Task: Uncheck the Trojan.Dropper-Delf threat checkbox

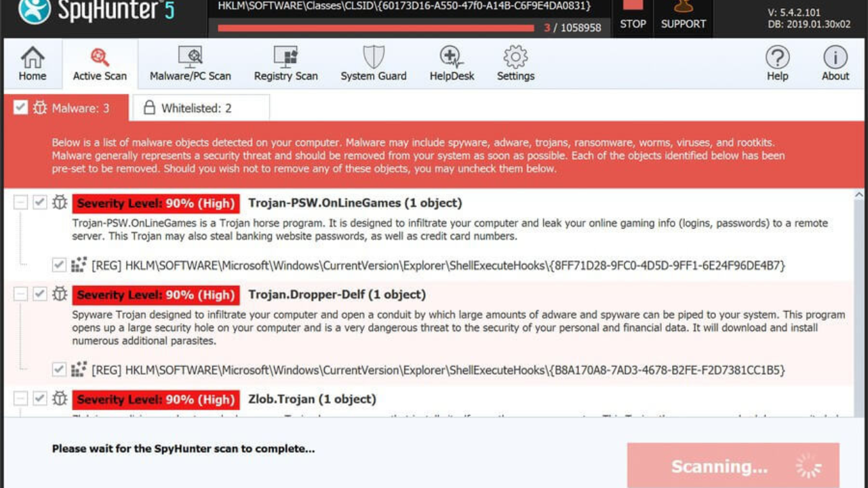Action: (x=40, y=294)
